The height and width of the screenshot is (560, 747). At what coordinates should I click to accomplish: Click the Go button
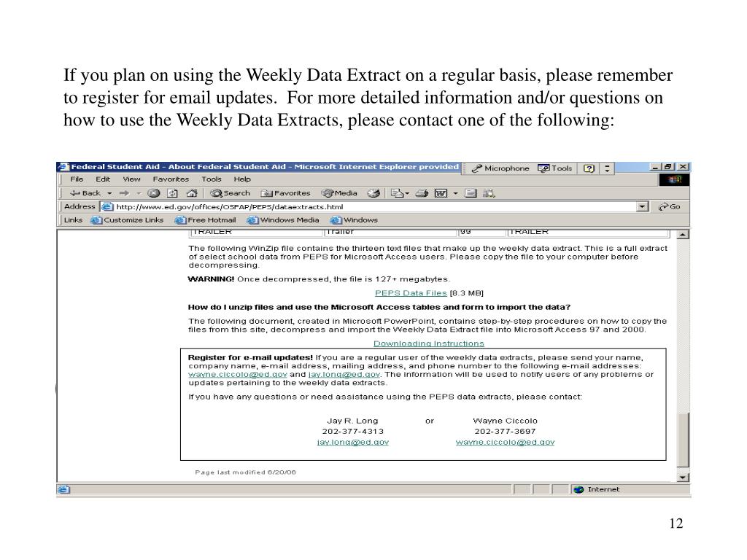pos(670,207)
